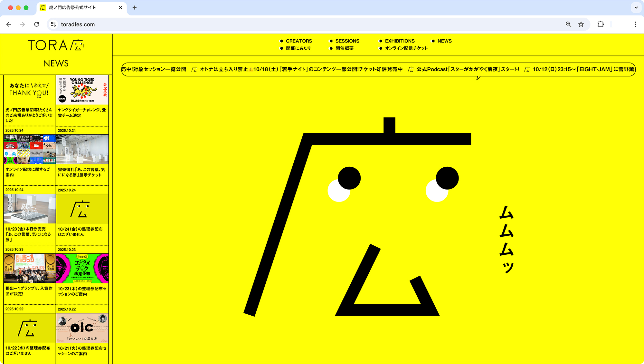Click site information icon beside URL

[53, 24]
